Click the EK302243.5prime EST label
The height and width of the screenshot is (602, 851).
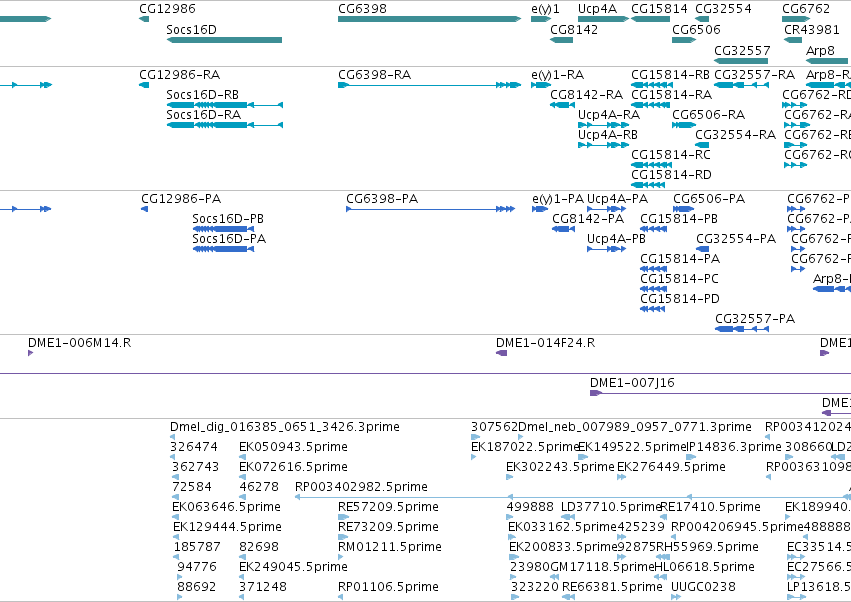pyautogui.click(x=560, y=467)
